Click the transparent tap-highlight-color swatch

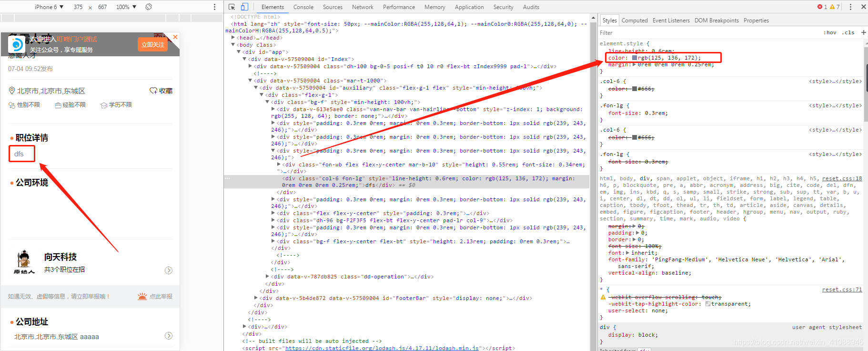coord(708,304)
